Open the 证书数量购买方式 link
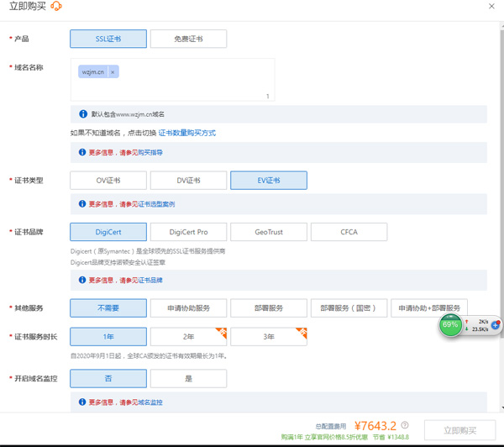The width and height of the screenshot is (504, 447). click(187, 133)
